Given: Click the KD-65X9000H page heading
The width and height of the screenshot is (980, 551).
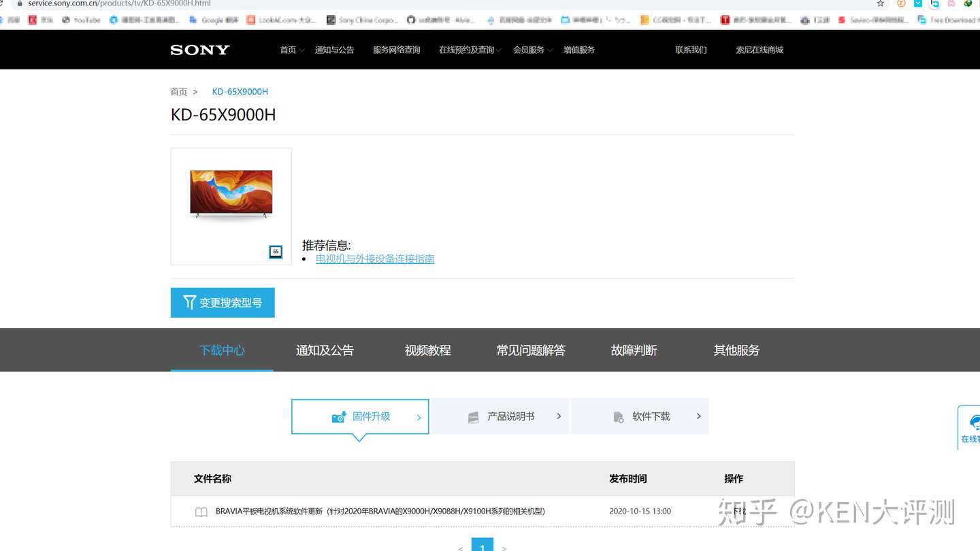Looking at the screenshot, I should (x=223, y=115).
